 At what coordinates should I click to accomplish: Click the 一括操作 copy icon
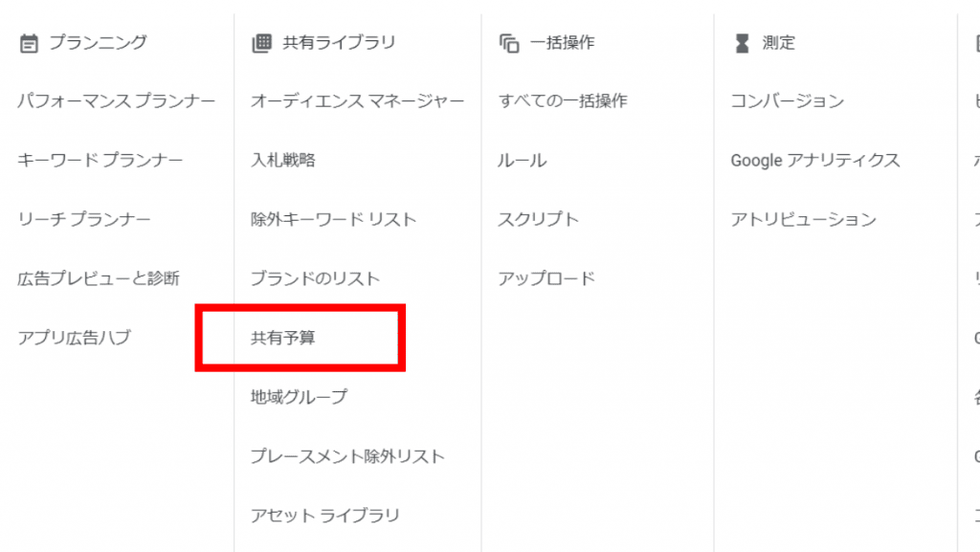pos(509,43)
